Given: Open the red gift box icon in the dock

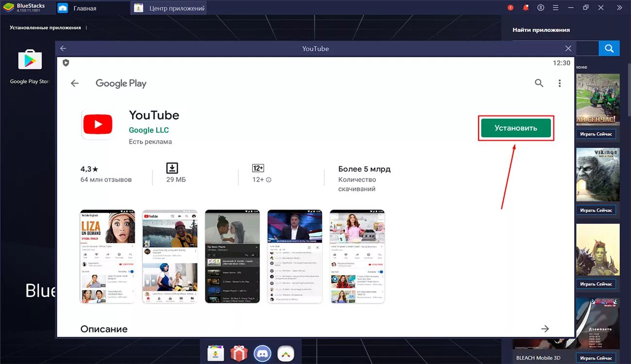Looking at the screenshot, I should click(x=239, y=353).
